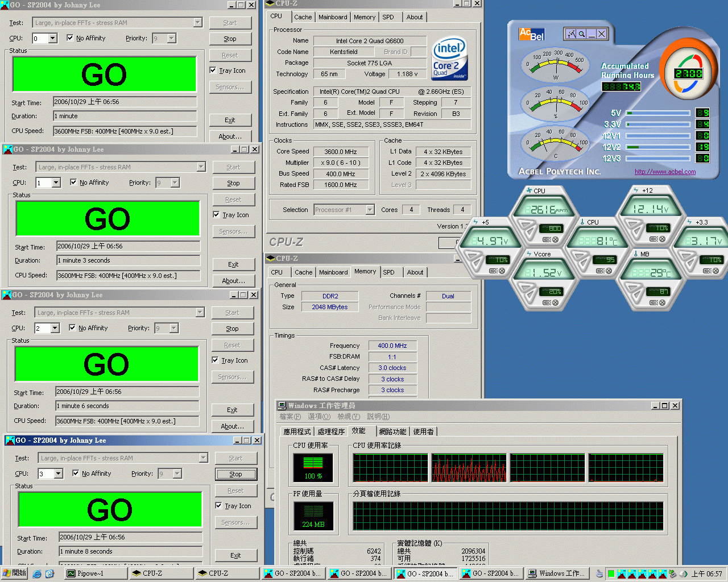
Task: Click About... in CPU 2 window
Action: [x=233, y=427]
